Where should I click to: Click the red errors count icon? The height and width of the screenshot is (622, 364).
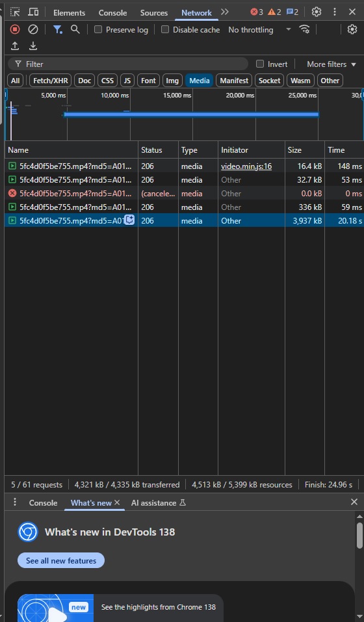[257, 12]
